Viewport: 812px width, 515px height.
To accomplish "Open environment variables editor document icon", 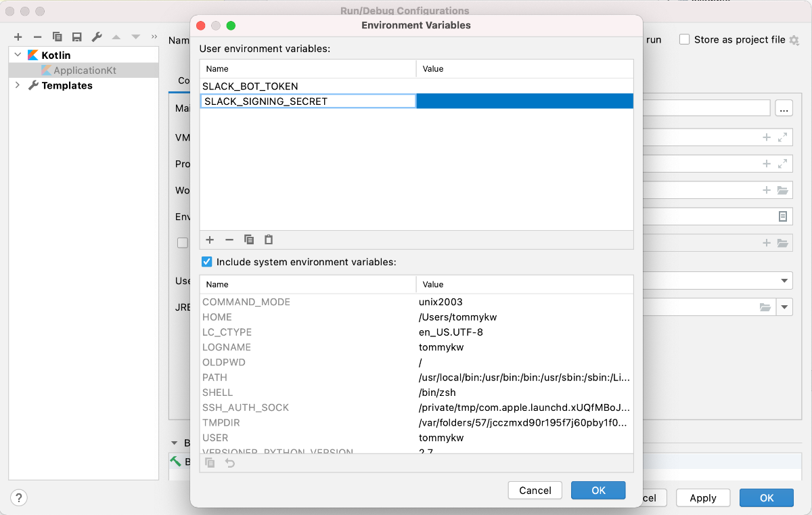I will click(783, 217).
